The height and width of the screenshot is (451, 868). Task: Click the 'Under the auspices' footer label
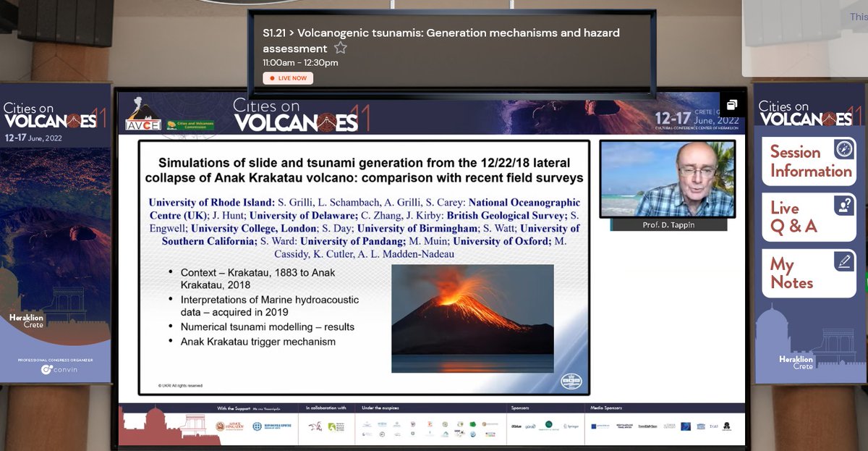click(379, 408)
